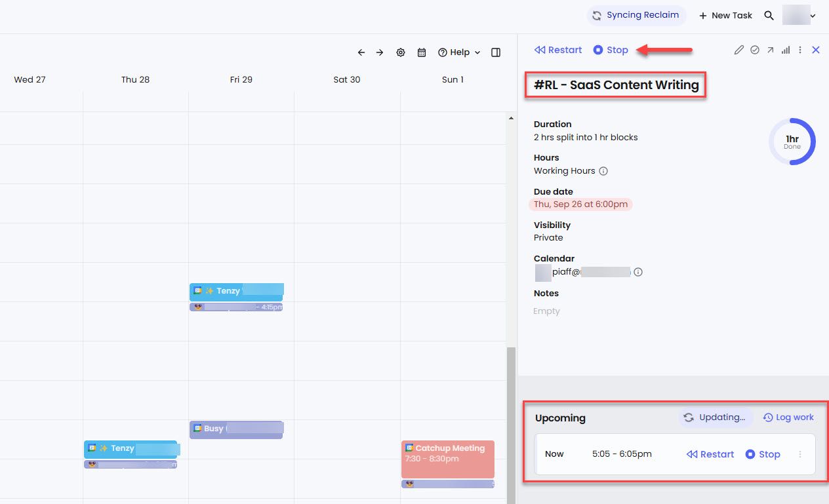Create a New Task
The height and width of the screenshot is (504, 829).
(725, 15)
